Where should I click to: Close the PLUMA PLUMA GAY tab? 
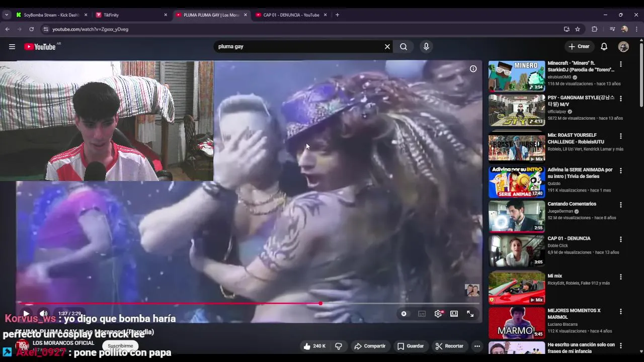point(246,15)
